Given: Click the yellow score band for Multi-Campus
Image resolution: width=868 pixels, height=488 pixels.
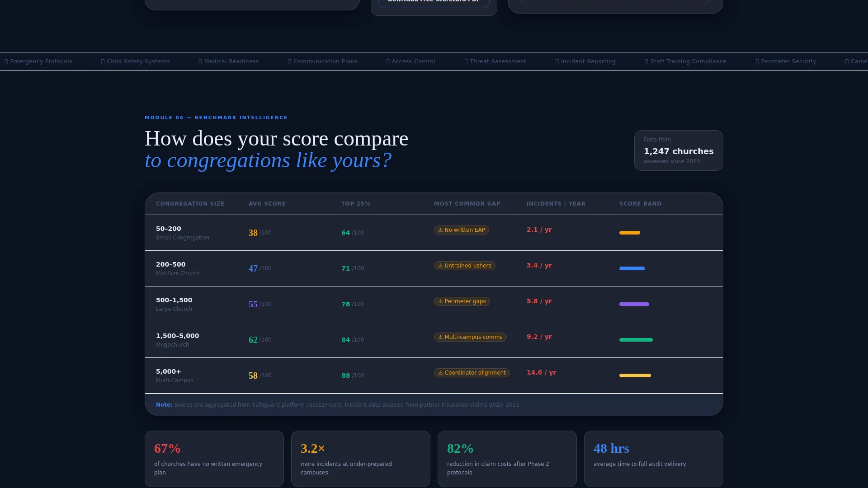Looking at the screenshot, I should [x=635, y=375].
